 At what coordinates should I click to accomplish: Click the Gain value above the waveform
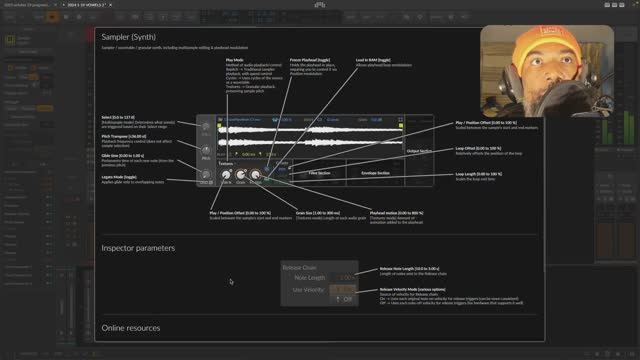pyautogui.click(x=376, y=120)
